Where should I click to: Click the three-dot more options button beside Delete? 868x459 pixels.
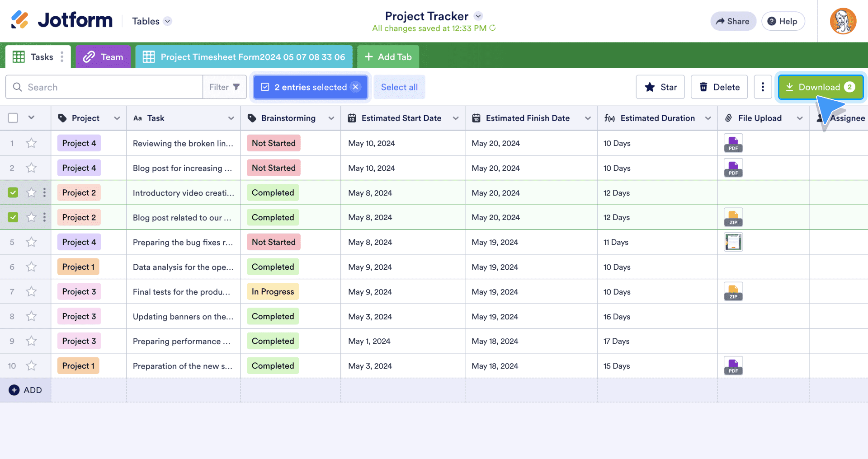pos(763,87)
